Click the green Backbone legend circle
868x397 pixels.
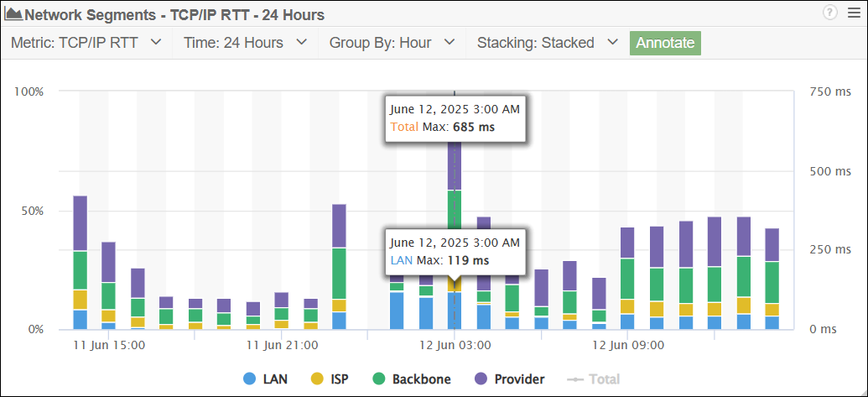pos(379,379)
